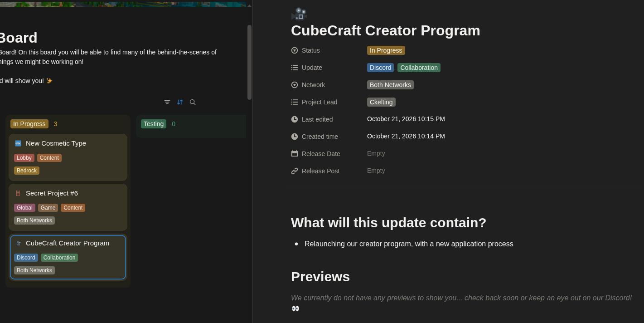Open the In Progress status value
Viewport: 644px width, 323px height.
tap(386, 50)
